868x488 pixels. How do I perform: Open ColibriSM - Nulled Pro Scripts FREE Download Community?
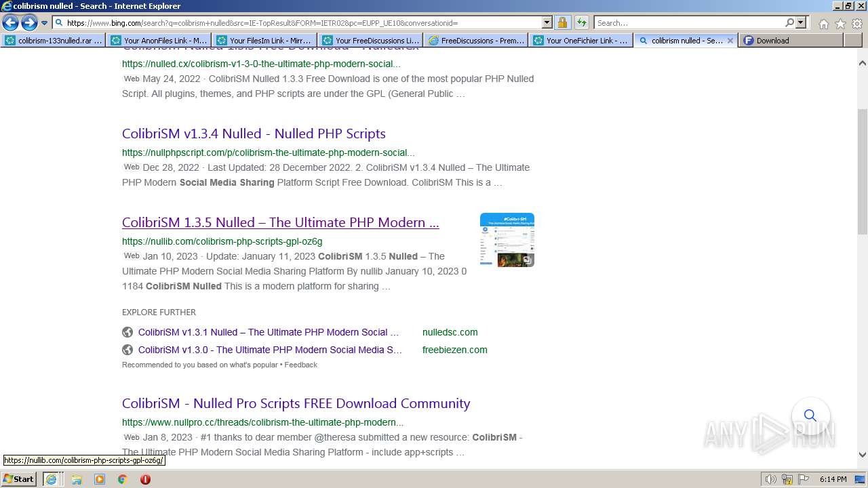[x=296, y=403]
